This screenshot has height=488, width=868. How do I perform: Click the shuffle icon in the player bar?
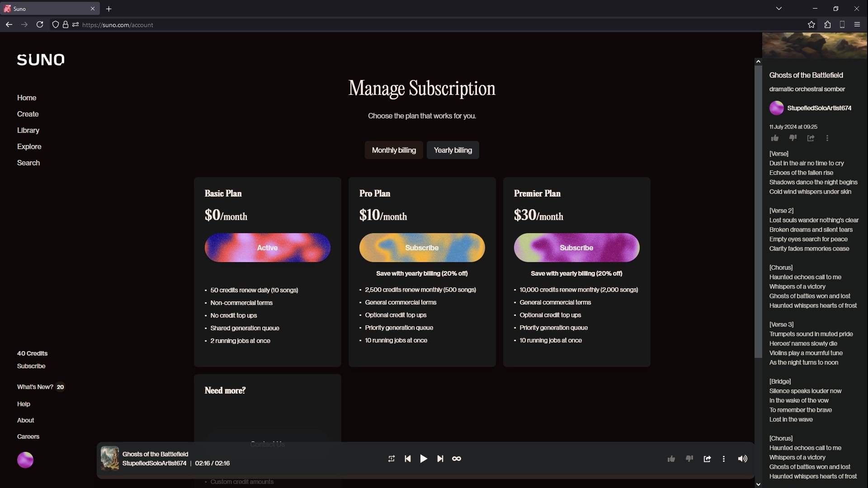[x=392, y=459]
